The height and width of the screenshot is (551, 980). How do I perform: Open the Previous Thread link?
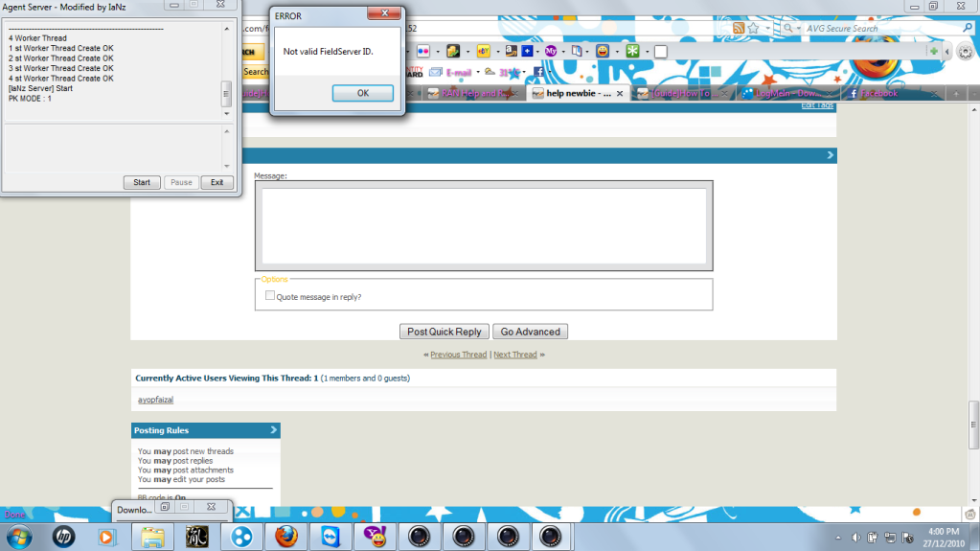coord(458,355)
